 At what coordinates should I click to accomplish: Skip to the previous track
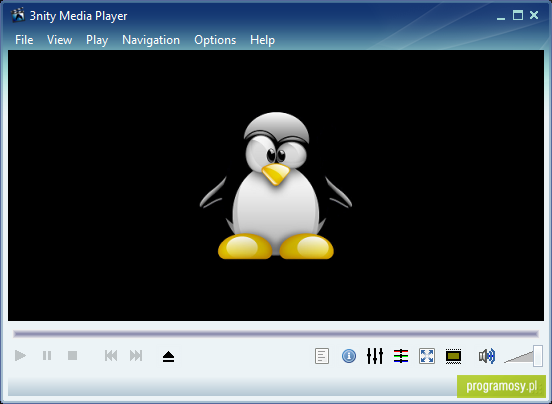pos(111,356)
